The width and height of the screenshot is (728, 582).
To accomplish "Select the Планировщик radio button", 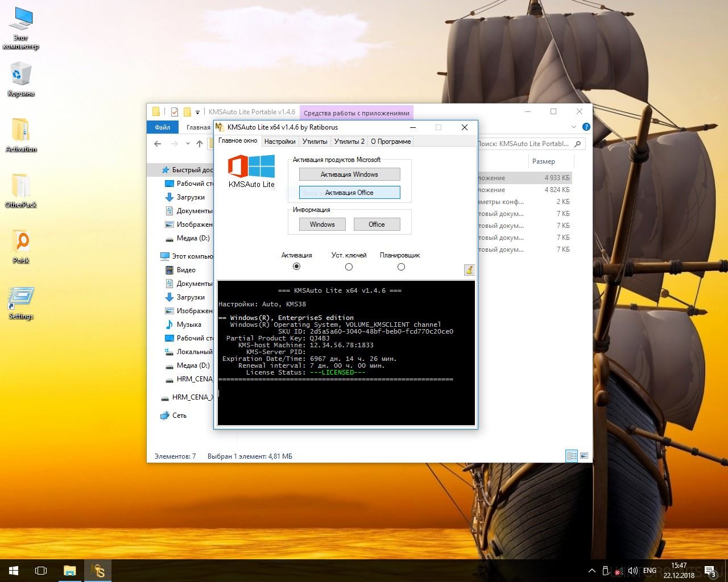I will (401, 267).
